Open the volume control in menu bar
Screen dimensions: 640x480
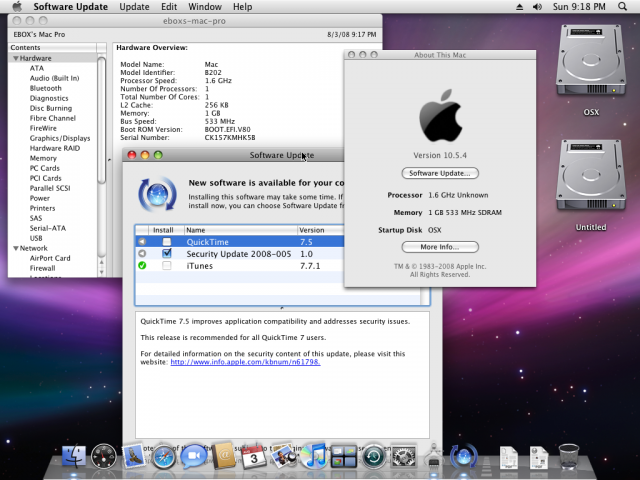[537, 7]
